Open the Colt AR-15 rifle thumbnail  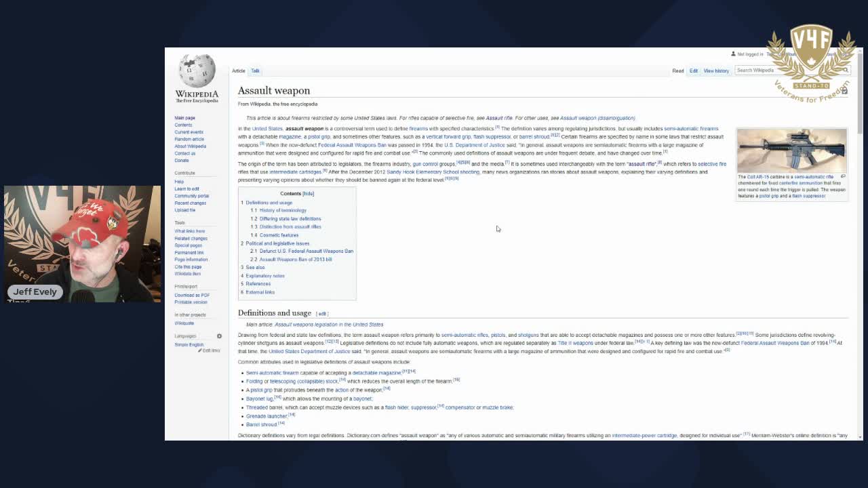791,150
